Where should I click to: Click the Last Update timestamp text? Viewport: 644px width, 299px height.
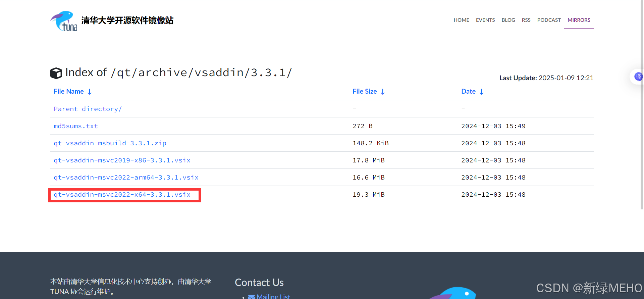tap(546, 78)
